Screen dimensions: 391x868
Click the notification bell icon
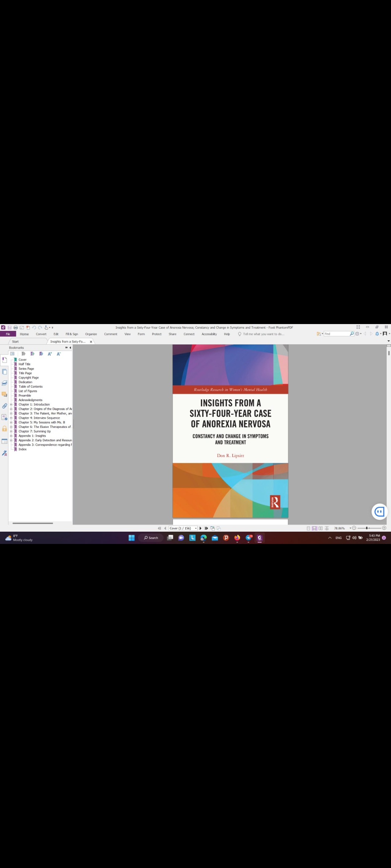coord(377,334)
